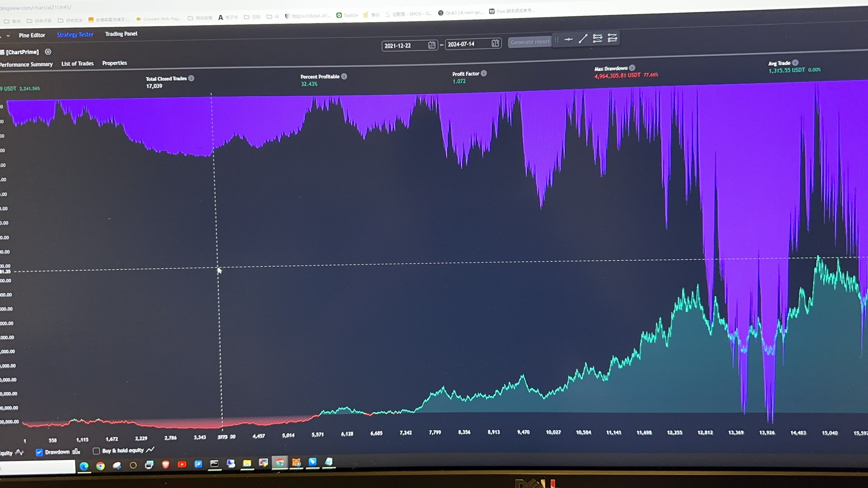
Task: Click the Generate report button
Action: click(x=529, y=42)
